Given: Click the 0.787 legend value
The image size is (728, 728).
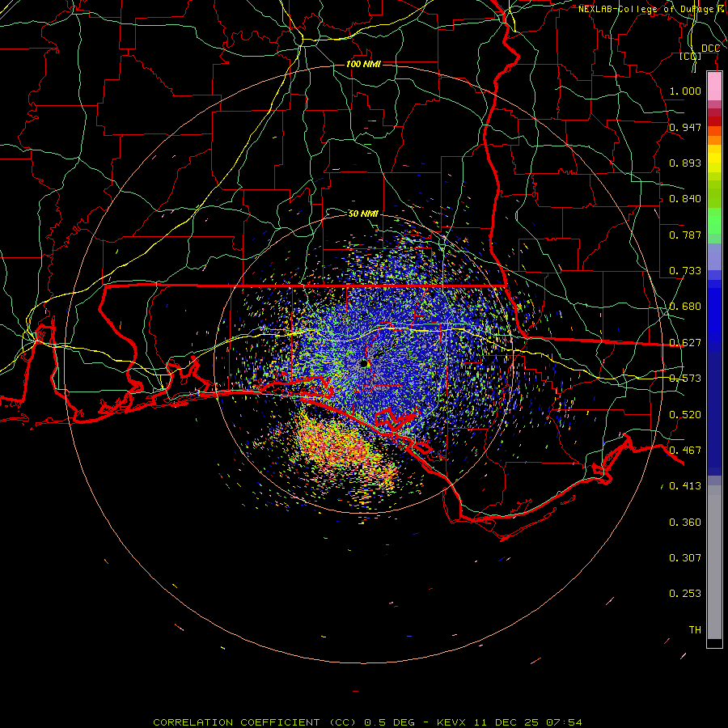Looking at the screenshot, I should click(x=685, y=235).
